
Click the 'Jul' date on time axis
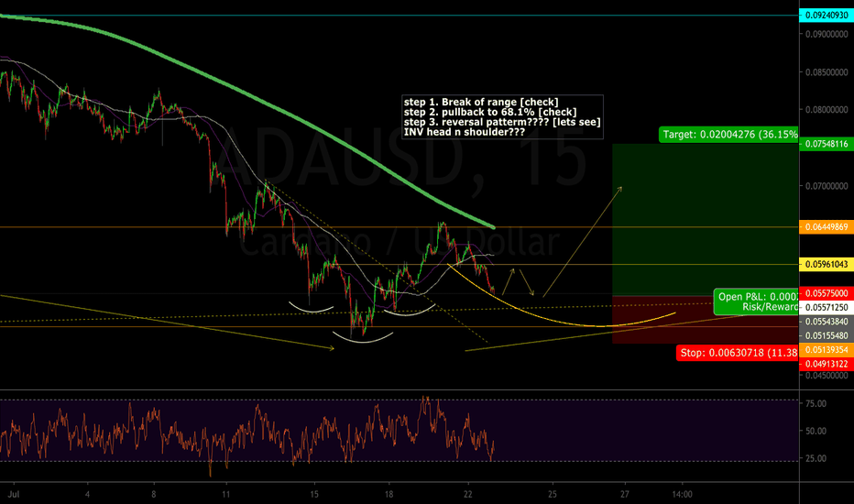tap(14, 494)
